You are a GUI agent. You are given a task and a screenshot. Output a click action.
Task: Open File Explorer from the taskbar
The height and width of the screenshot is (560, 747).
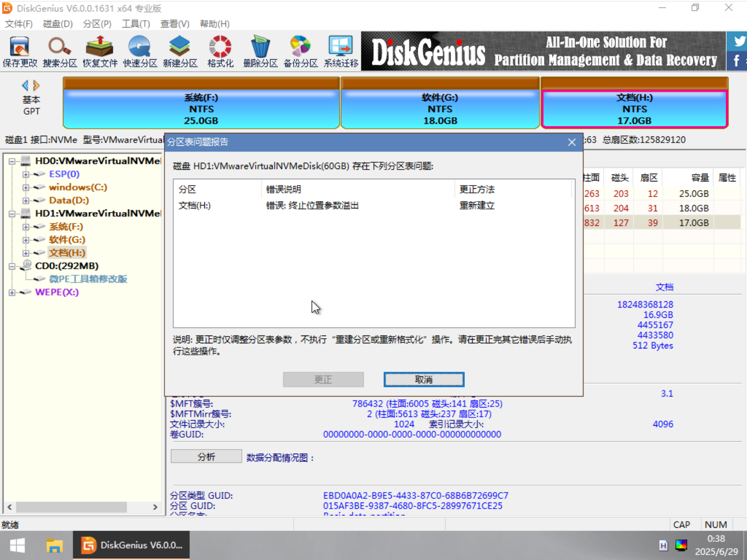[x=54, y=545]
